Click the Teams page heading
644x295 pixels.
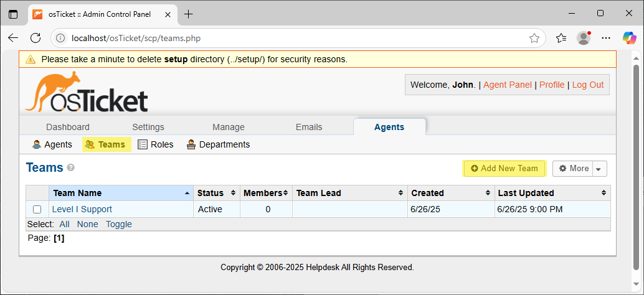tap(45, 167)
